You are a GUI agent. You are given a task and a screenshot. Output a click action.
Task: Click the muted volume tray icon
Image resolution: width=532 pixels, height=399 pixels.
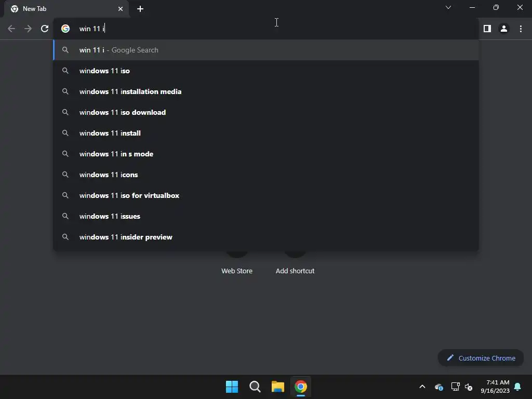pyautogui.click(x=469, y=387)
